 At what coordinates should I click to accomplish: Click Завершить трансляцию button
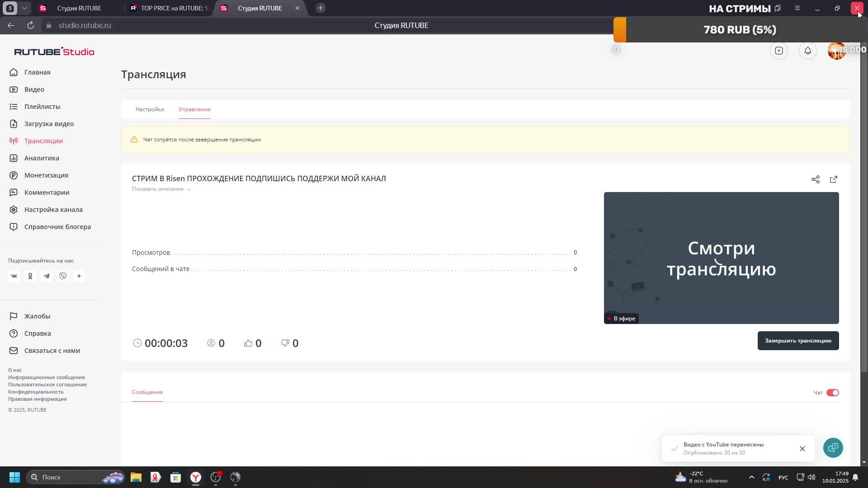(798, 341)
